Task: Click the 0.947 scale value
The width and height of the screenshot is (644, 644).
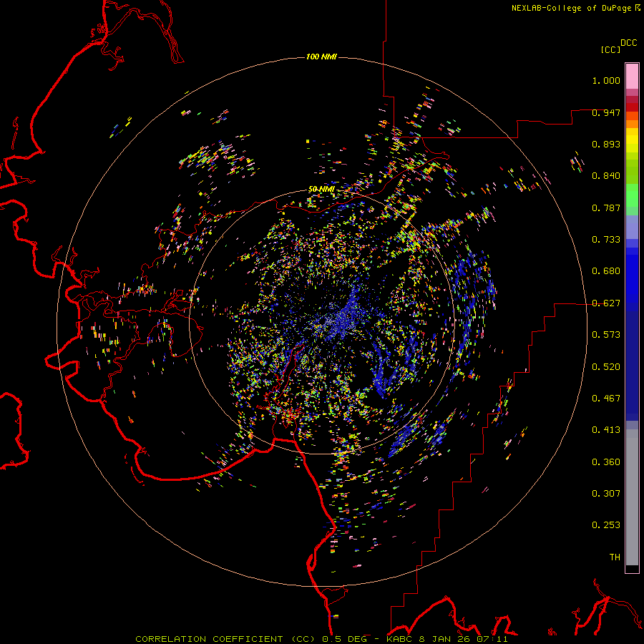Action: (606, 112)
